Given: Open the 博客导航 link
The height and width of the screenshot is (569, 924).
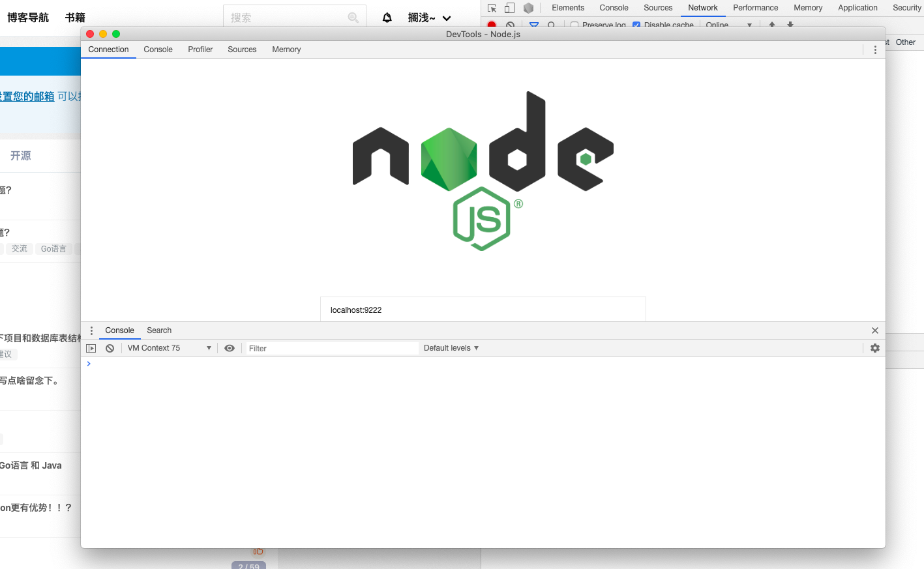Looking at the screenshot, I should [28, 18].
